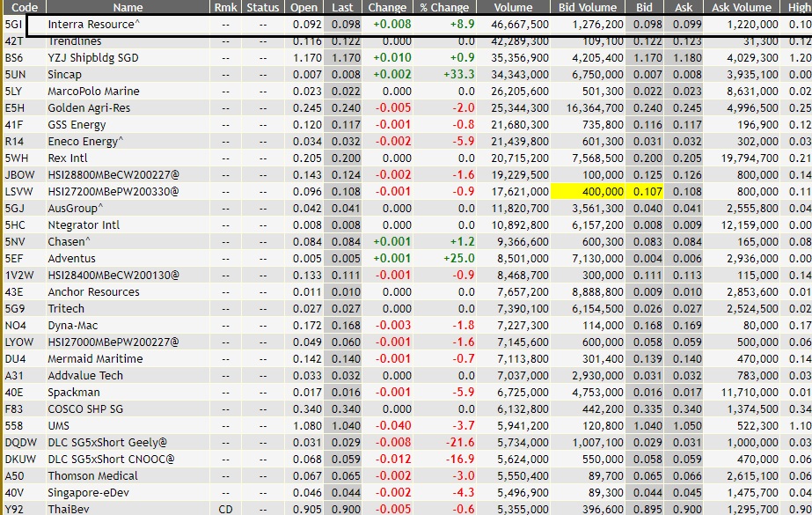The height and width of the screenshot is (515, 812).
Task: Select Ntegrator Intl stock name
Action: [x=84, y=225]
